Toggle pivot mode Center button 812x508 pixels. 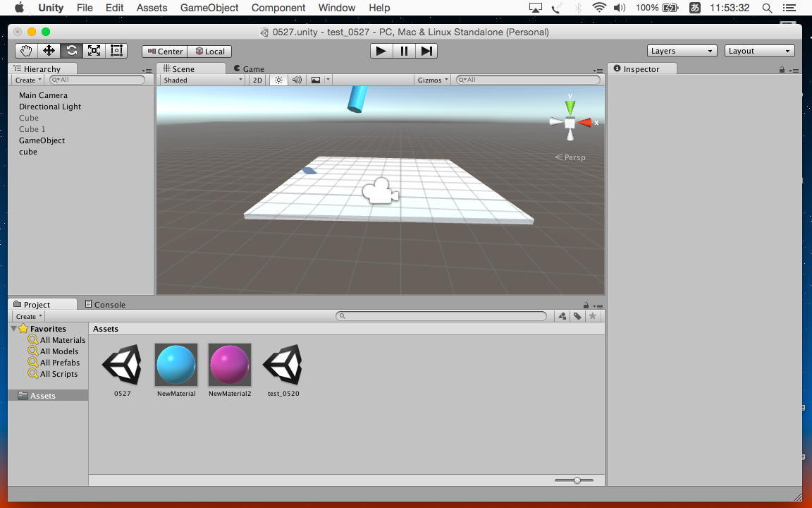click(165, 52)
